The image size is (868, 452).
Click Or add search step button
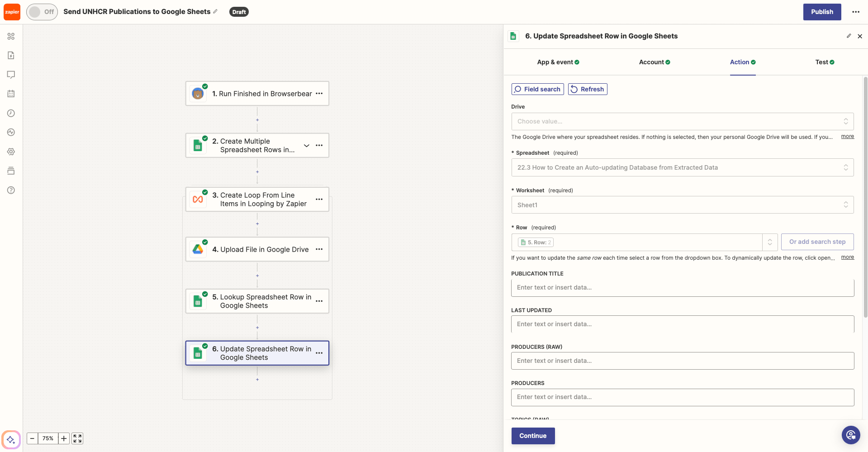(817, 242)
